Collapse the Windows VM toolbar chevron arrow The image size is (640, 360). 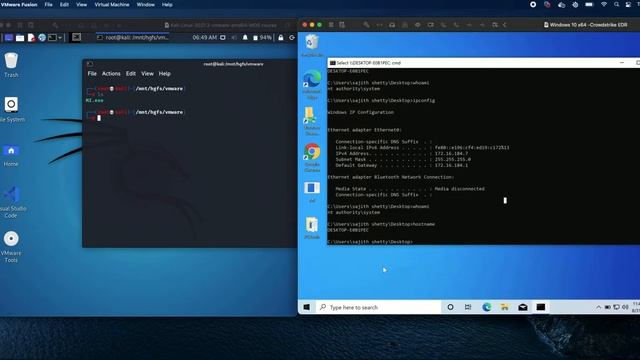(505, 25)
